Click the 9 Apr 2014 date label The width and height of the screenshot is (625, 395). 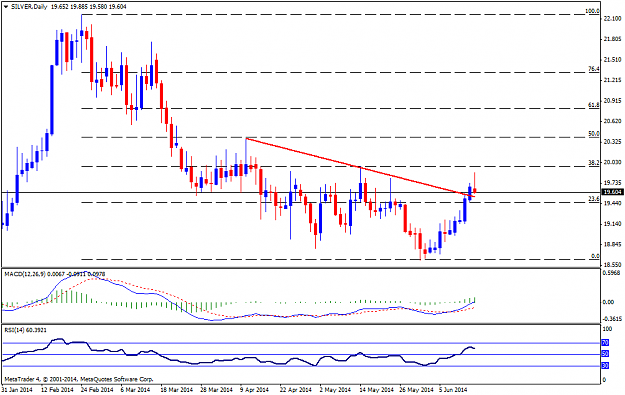(x=255, y=389)
